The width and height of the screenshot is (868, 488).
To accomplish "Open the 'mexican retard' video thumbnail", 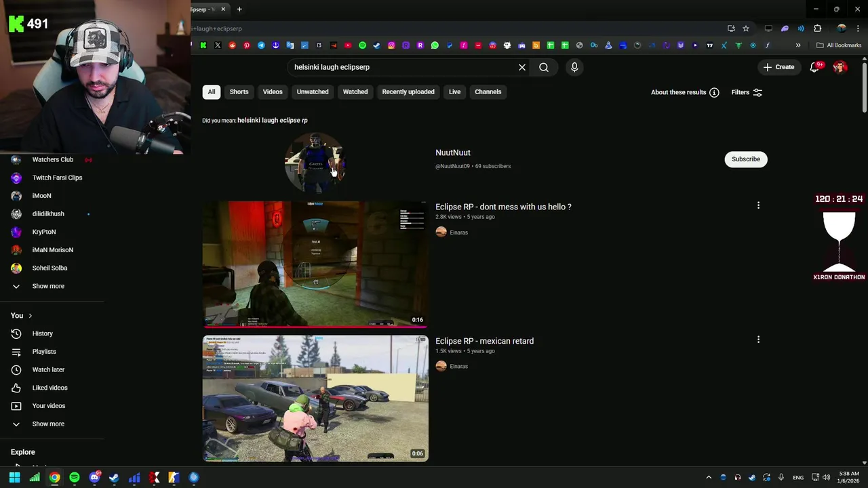I will coord(315,399).
